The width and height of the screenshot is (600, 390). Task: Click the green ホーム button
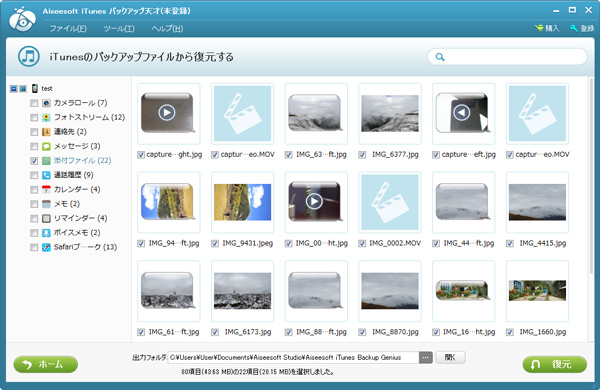click(x=46, y=364)
